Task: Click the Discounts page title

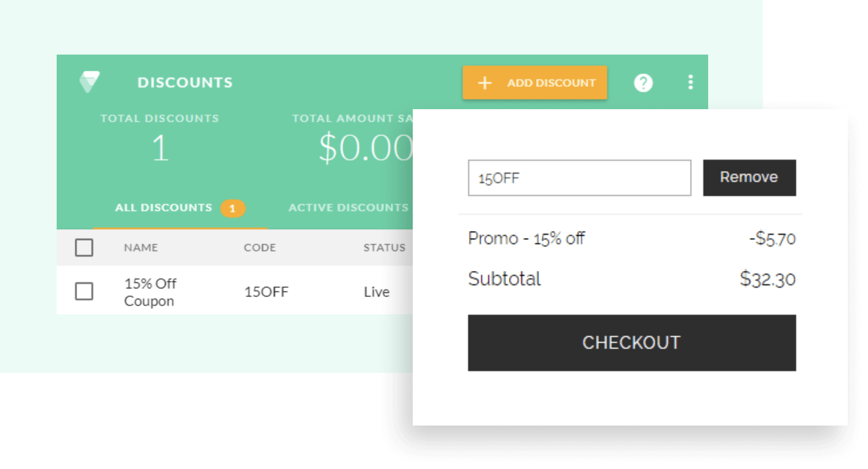Action: [x=185, y=82]
